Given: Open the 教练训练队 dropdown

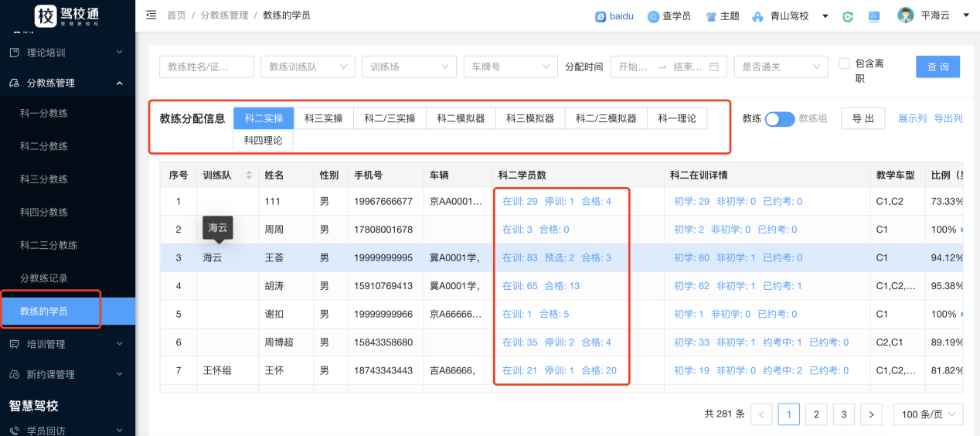Looking at the screenshot, I should click(308, 67).
